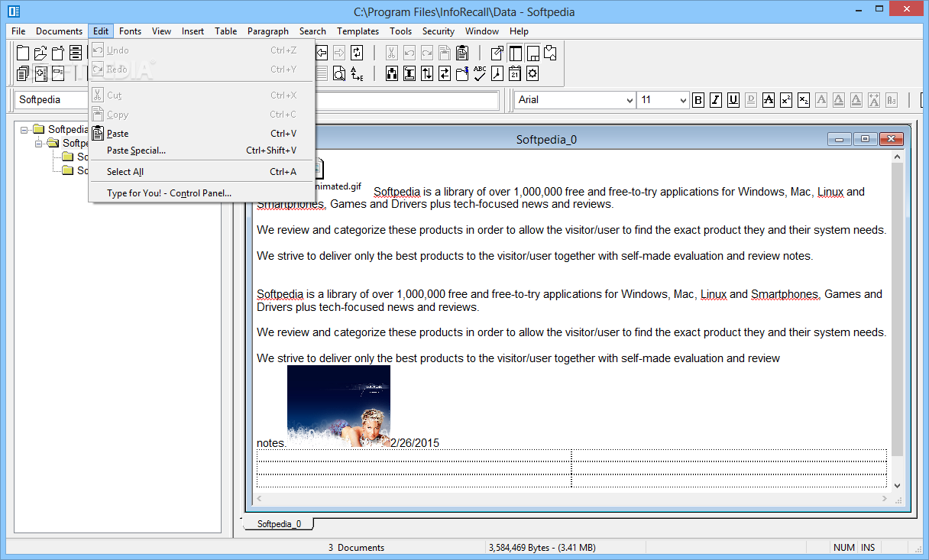
Task: Click the refresh arrows toolbar icon
Action: click(x=357, y=53)
